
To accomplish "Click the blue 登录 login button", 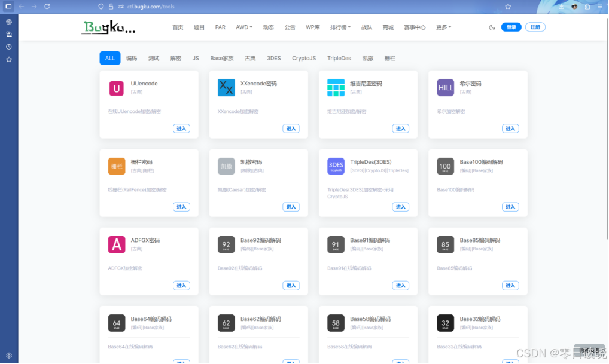I will click(511, 27).
